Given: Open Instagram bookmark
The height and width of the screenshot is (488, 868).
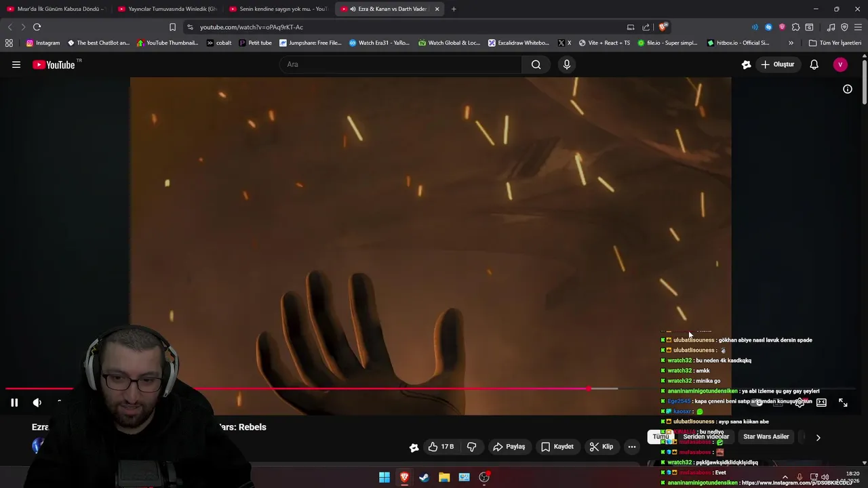Looking at the screenshot, I should [43, 43].
